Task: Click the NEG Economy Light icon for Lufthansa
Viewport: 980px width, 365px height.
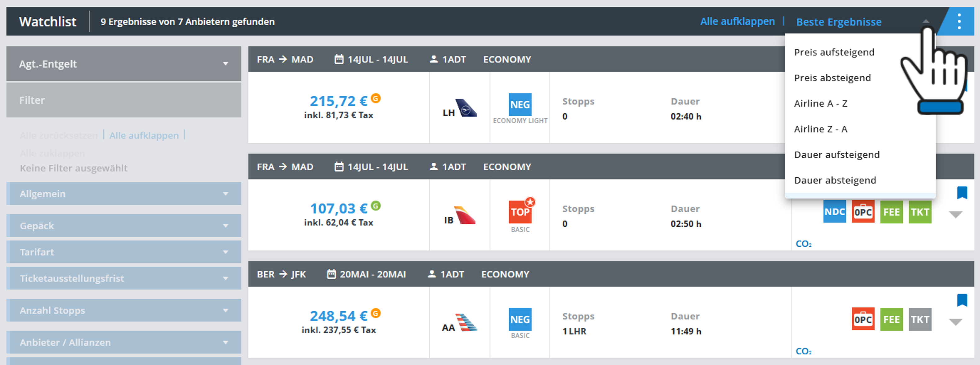Action: pos(520,105)
